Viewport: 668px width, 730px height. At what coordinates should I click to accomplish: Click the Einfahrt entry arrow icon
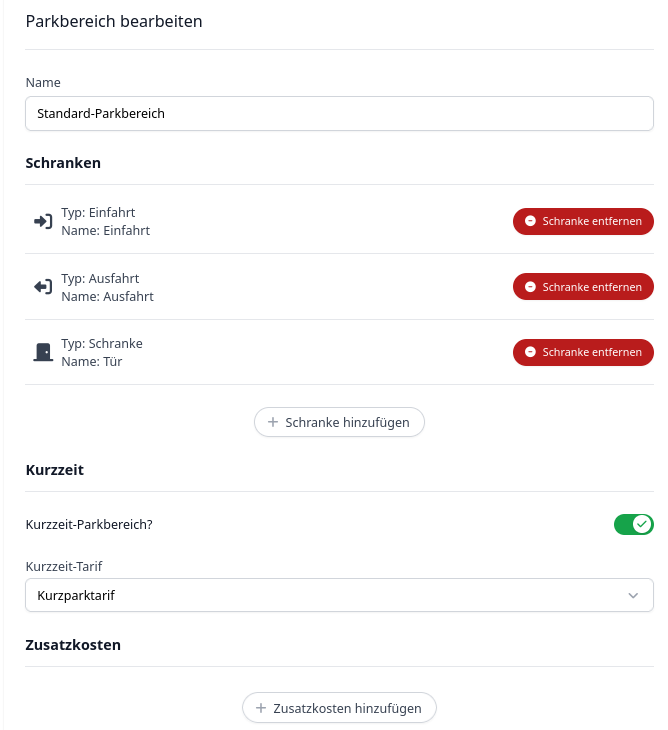[x=43, y=221]
